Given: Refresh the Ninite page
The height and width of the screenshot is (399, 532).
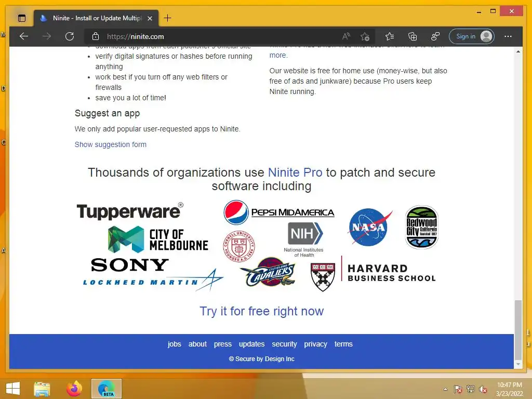Looking at the screenshot, I should (x=70, y=36).
